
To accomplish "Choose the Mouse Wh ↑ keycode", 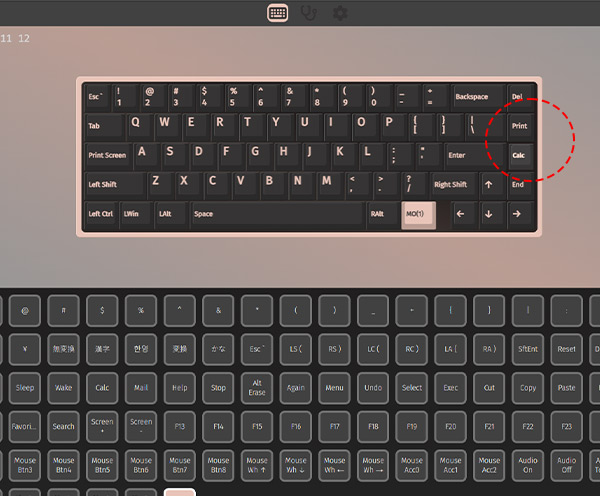I will [257, 465].
